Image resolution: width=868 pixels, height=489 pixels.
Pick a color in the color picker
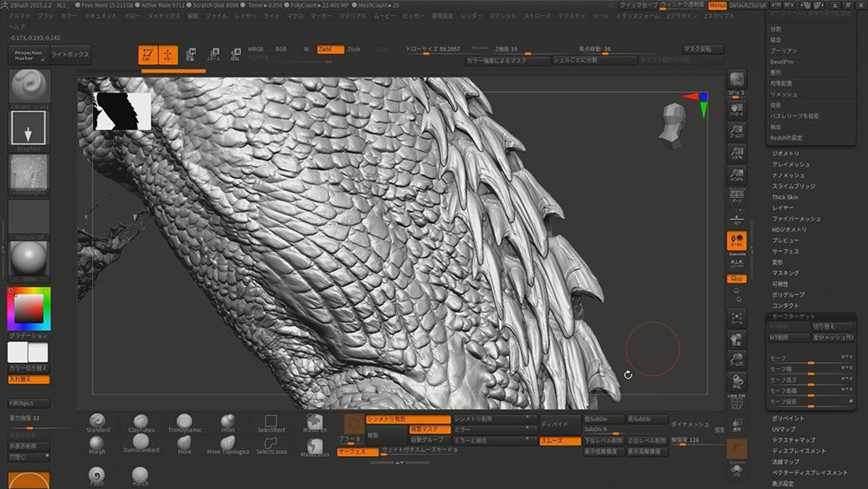coord(29,308)
